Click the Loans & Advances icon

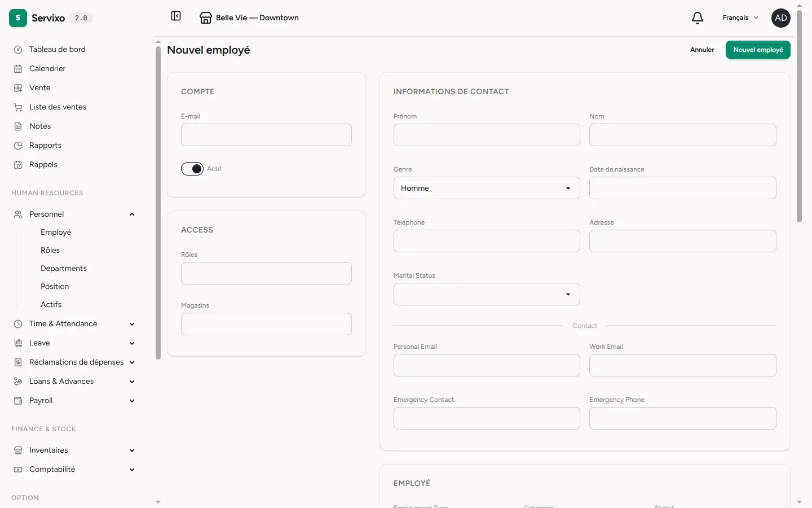pos(18,382)
